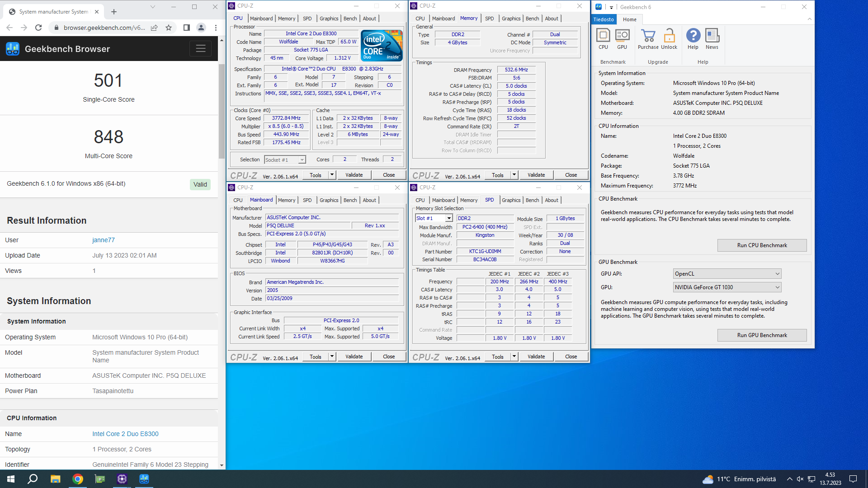Image resolution: width=868 pixels, height=488 pixels.
Task: Open the Chrome profile icon
Action: (201, 28)
